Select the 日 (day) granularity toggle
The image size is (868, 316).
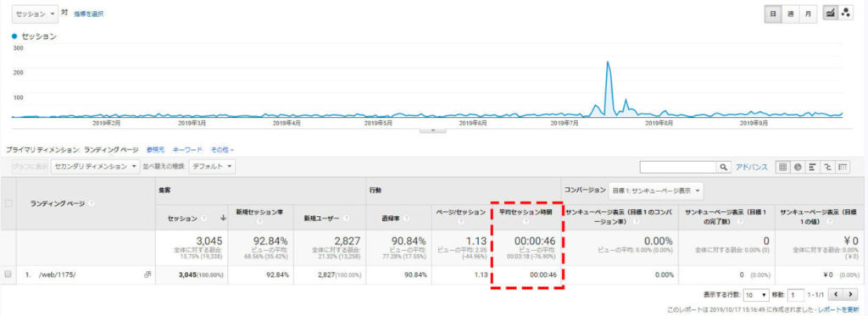pyautogui.click(x=773, y=14)
